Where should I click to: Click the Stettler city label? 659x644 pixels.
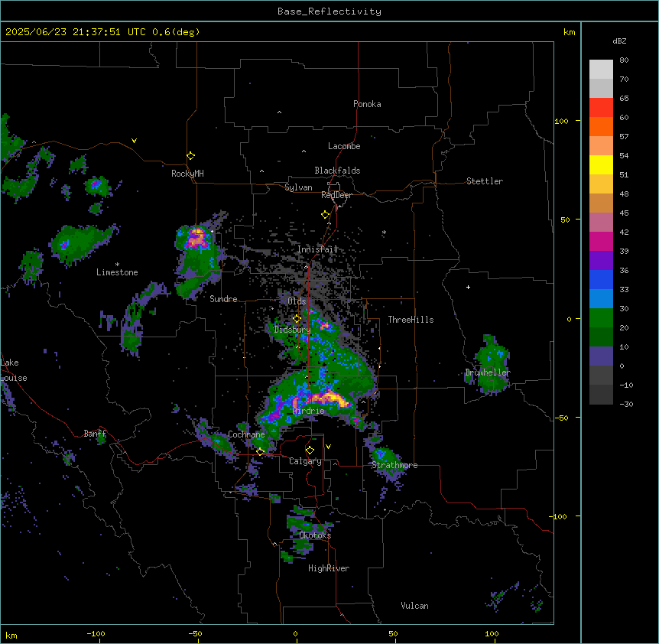click(485, 181)
